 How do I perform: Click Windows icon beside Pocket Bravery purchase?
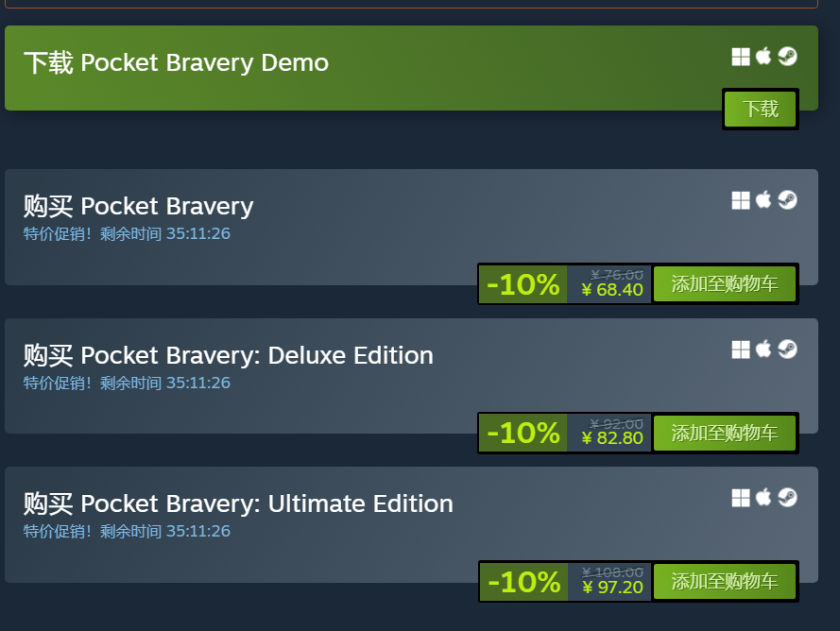pyautogui.click(x=741, y=200)
